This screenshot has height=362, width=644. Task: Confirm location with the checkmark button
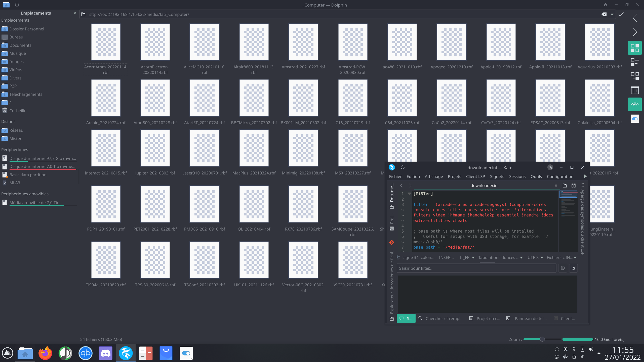click(621, 14)
